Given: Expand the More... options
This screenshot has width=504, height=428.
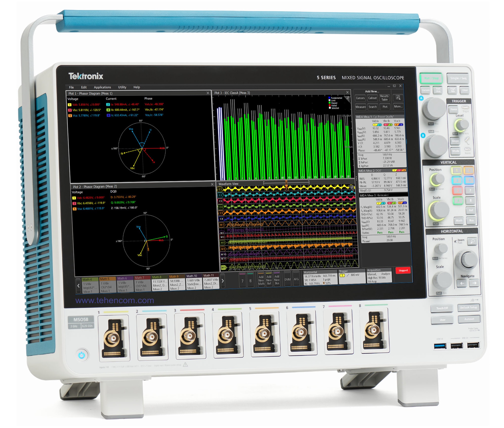Looking at the screenshot, I should (x=398, y=106).
